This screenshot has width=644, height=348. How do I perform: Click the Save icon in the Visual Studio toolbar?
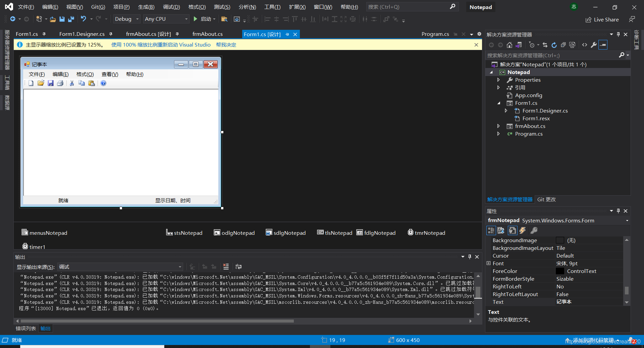click(62, 19)
